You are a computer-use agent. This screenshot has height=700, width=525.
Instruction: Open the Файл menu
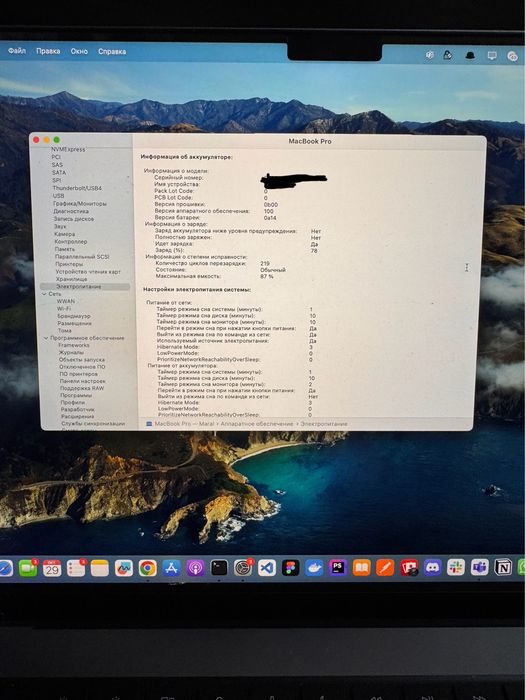point(17,51)
